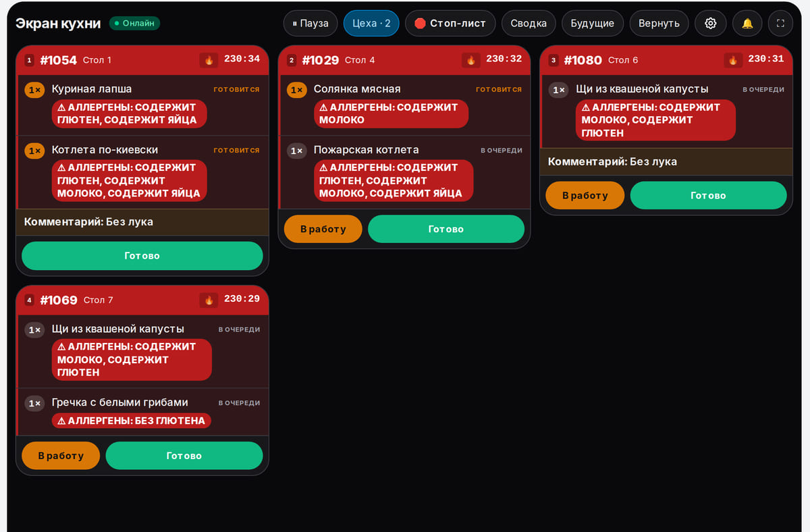810x532 pixels.
Task: Select Щи из квашеной капусты in order #1069
Action: click(142, 351)
